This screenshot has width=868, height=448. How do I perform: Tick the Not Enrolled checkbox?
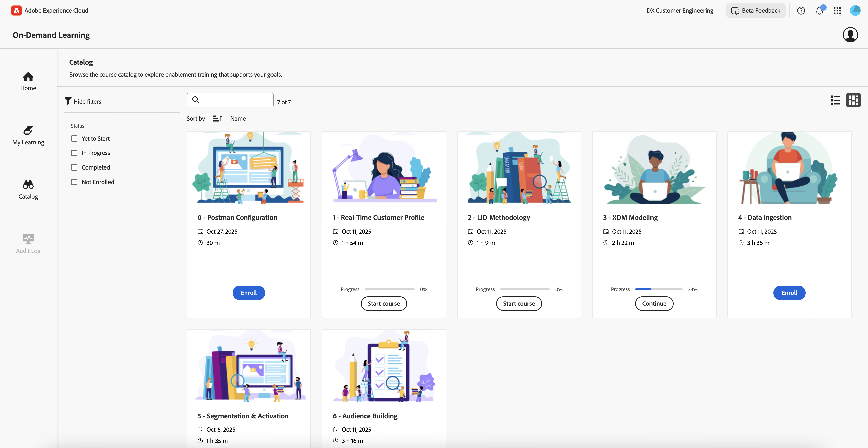click(74, 182)
